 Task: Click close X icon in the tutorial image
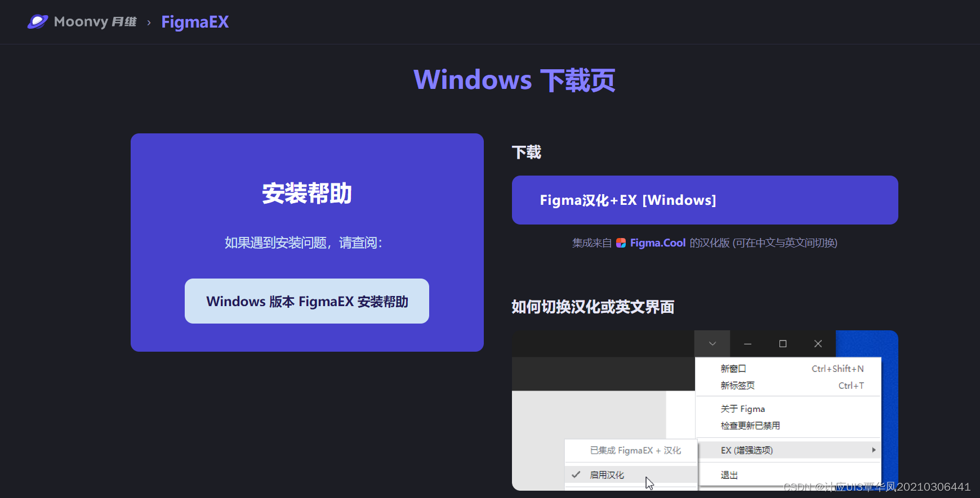tap(818, 344)
